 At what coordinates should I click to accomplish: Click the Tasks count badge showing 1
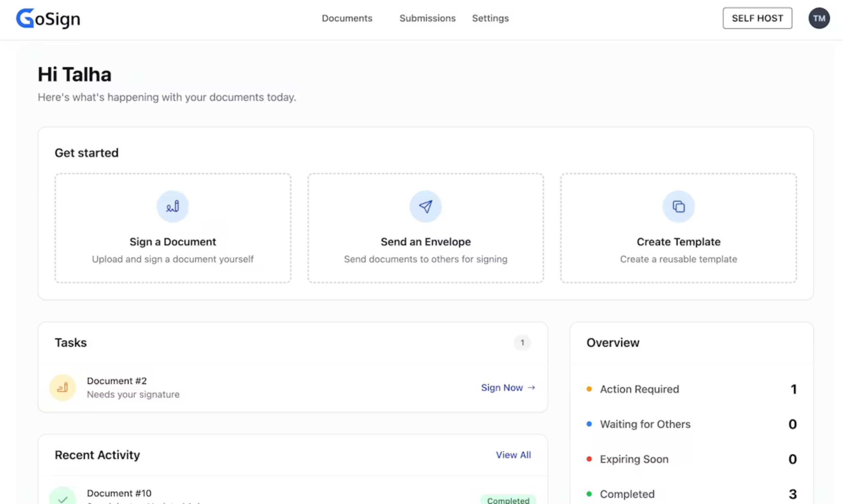click(522, 342)
